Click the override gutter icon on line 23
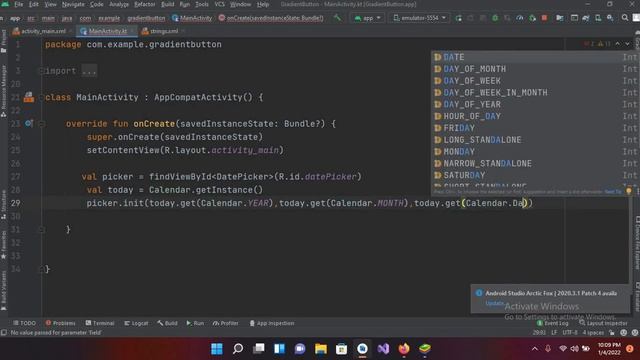The width and height of the screenshot is (640, 360). coord(29,123)
